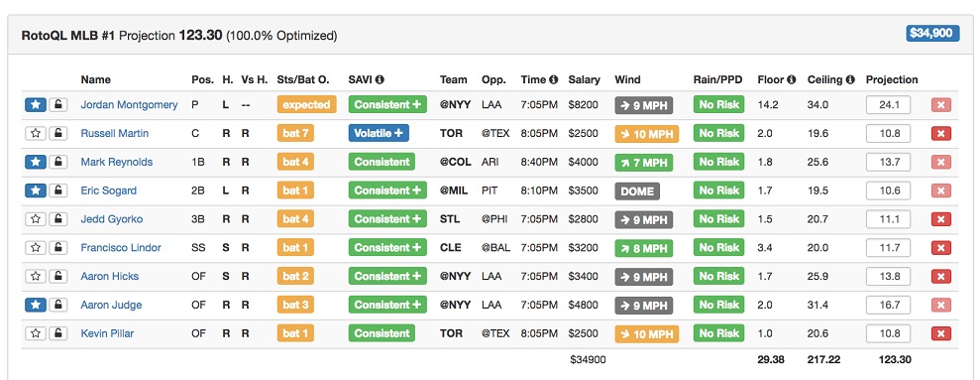Click the Ceiling column info icon
This screenshot has height=380, width=980.
850,80
